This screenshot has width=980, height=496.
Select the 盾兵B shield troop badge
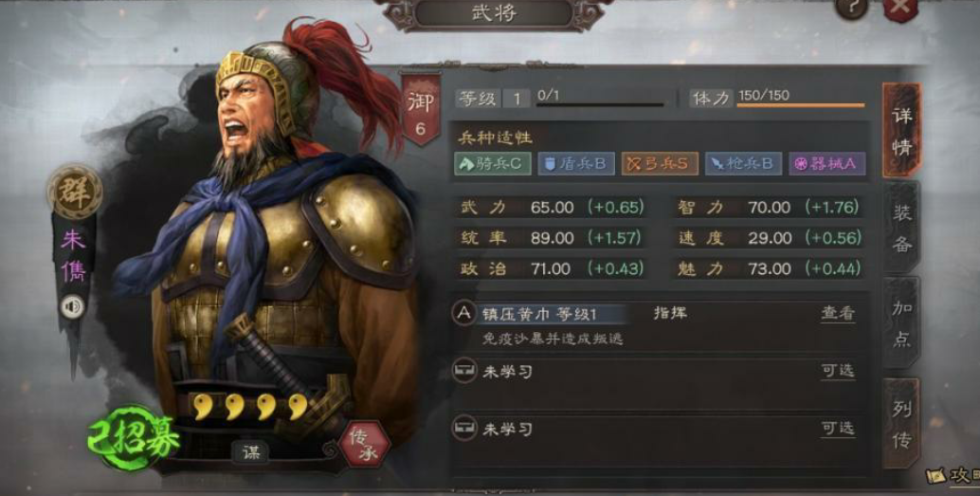pyautogui.click(x=576, y=164)
